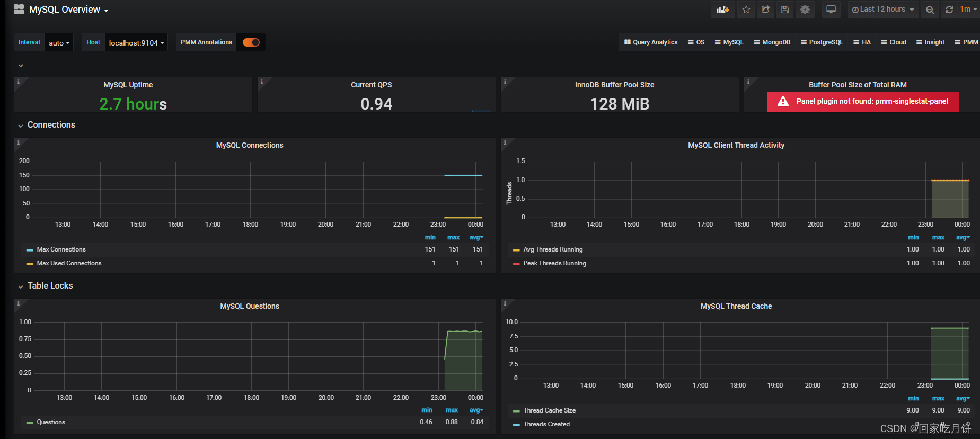Toggle Threads Created series
Viewport: 980px width, 439px height.
(546, 424)
